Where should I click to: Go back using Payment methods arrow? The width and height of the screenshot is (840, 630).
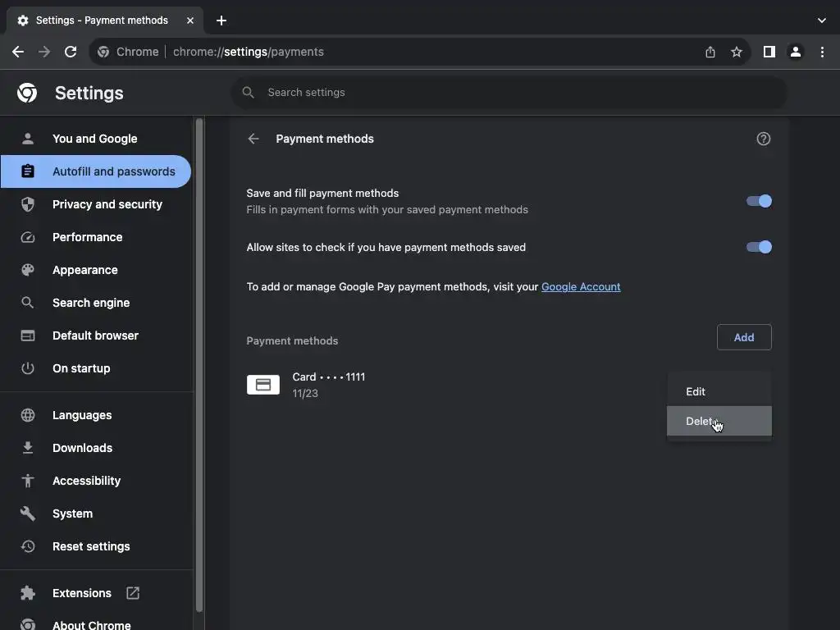(253, 139)
